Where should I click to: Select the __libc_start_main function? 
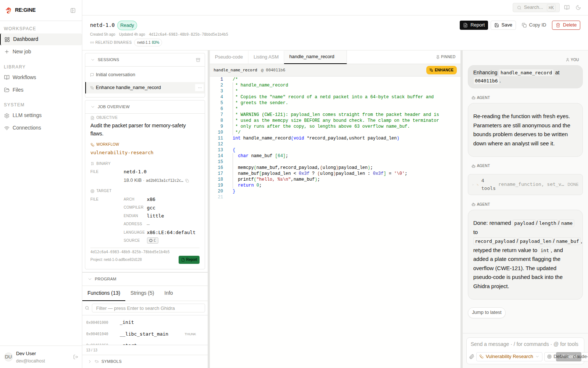[x=145, y=334]
